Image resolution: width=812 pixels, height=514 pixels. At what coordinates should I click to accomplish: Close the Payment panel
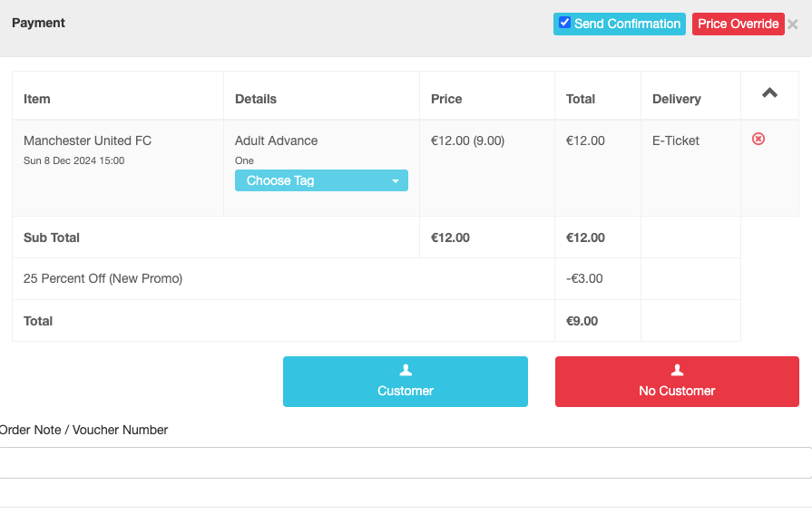[793, 24]
